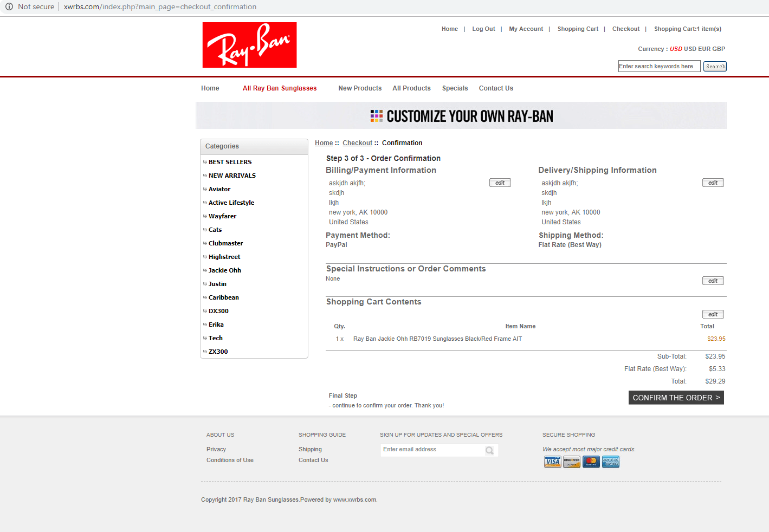The width and height of the screenshot is (769, 532).
Task: Open Contact Us in main navigation
Action: (496, 88)
